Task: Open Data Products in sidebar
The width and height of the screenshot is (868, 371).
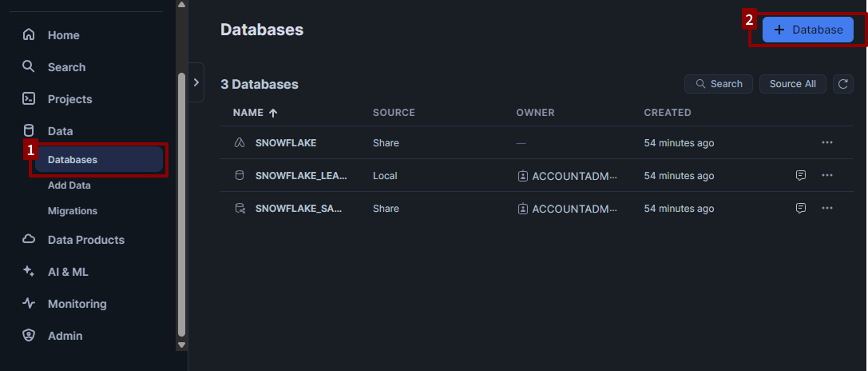Action: [x=85, y=240]
